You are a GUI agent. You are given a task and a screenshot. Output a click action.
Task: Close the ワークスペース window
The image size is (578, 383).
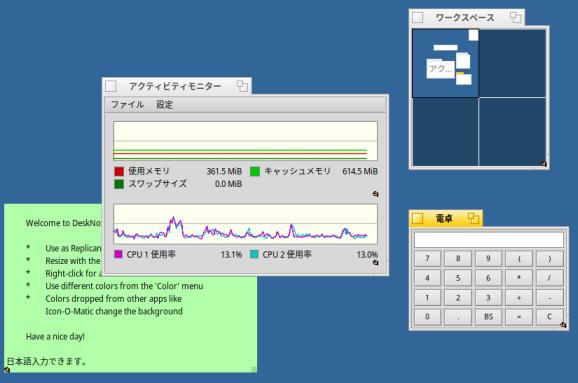click(417, 17)
